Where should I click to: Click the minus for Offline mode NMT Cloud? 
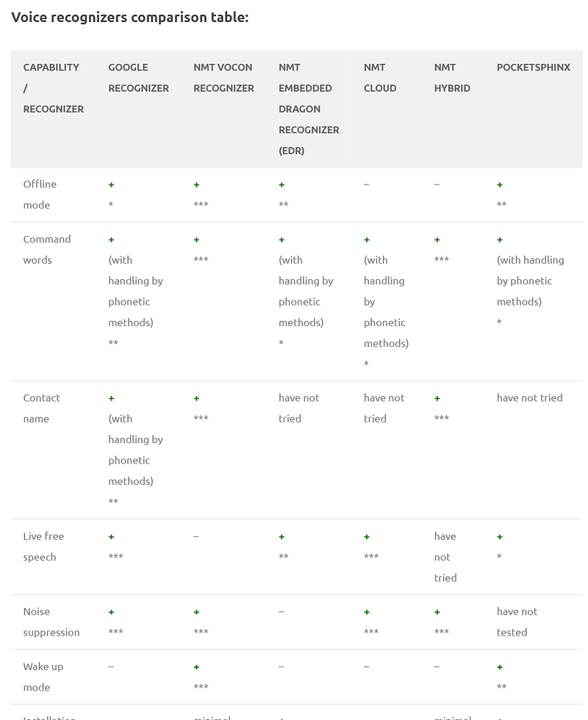(x=366, y=184)
